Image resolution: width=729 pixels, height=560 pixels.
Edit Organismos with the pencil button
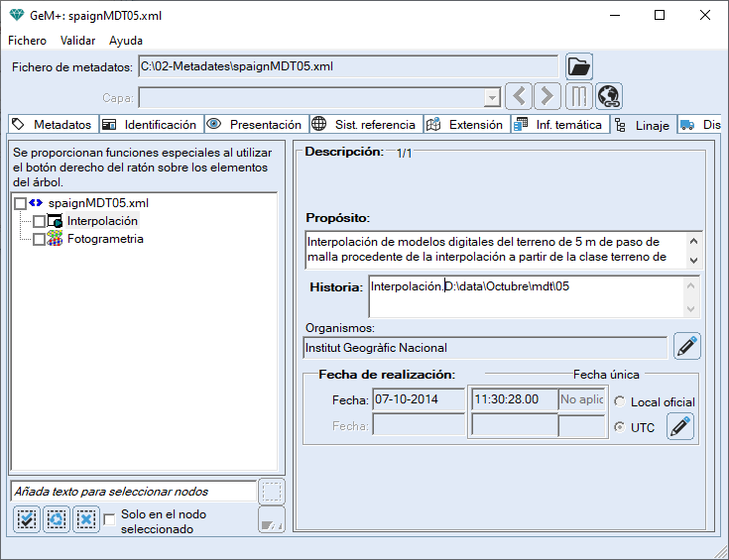point(687,346)
